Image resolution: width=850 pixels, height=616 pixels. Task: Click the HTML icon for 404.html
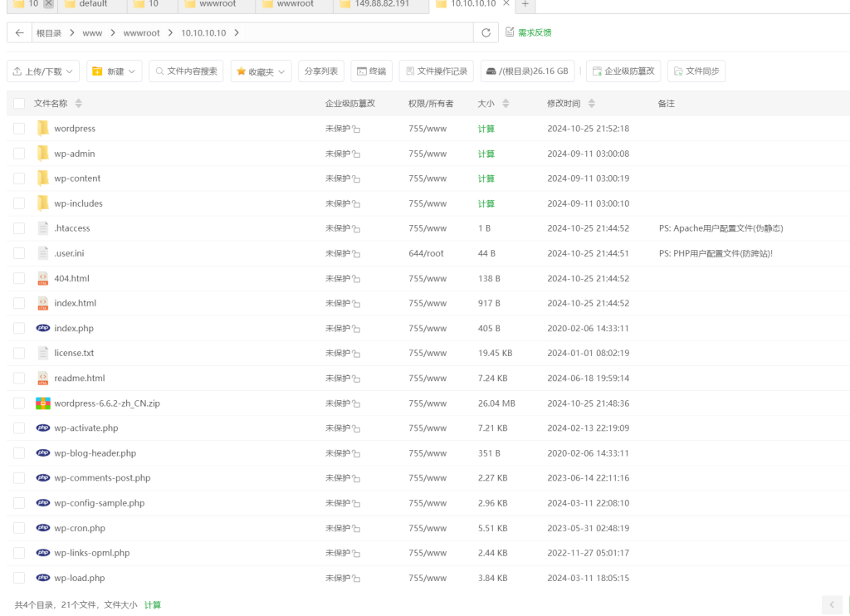43,279
